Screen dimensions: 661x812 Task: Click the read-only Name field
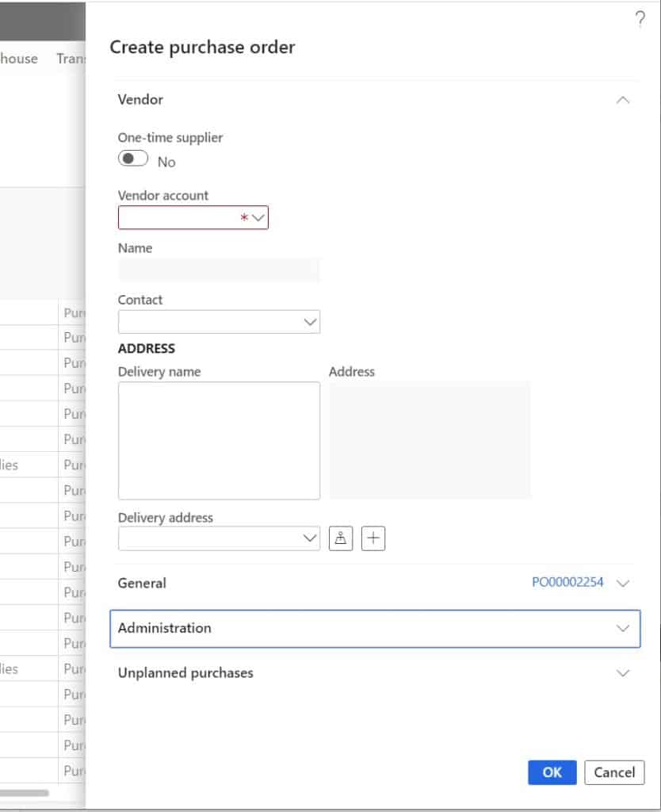click(x=219, y=270)
